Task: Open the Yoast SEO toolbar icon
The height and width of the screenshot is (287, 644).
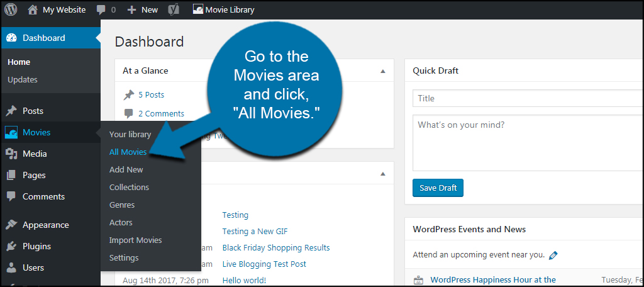Action: coord(174,10)
